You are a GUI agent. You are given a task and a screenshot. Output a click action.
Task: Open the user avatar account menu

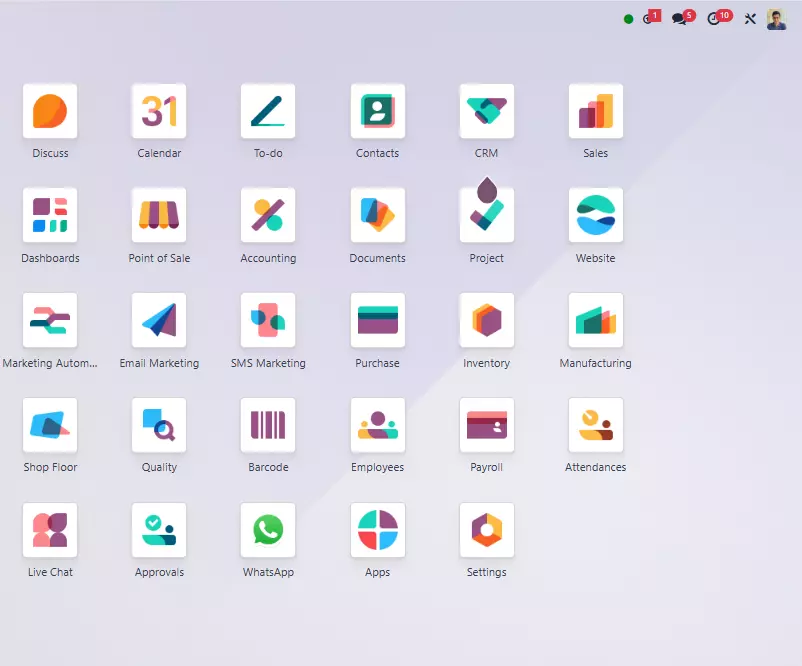(x=776, y=18)
